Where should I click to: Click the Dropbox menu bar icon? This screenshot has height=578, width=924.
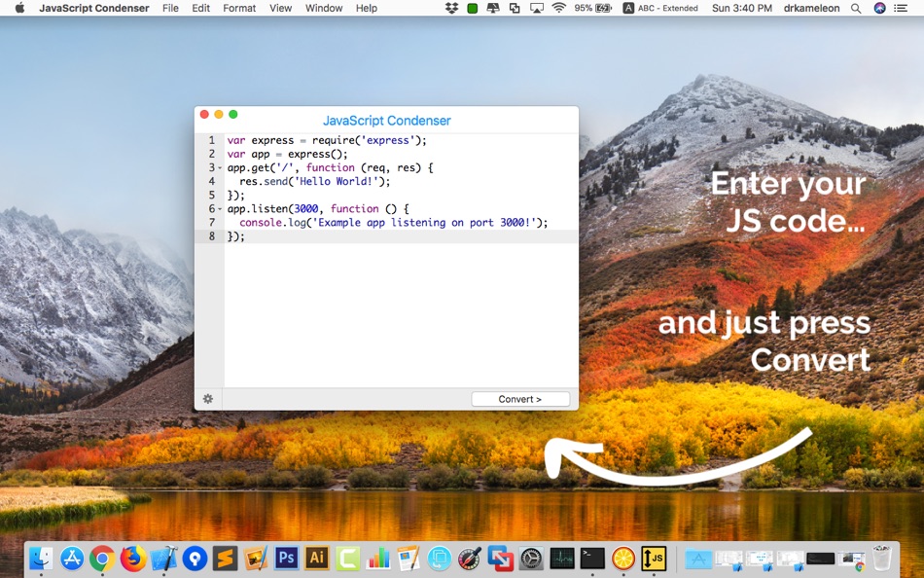pos(451,8)
